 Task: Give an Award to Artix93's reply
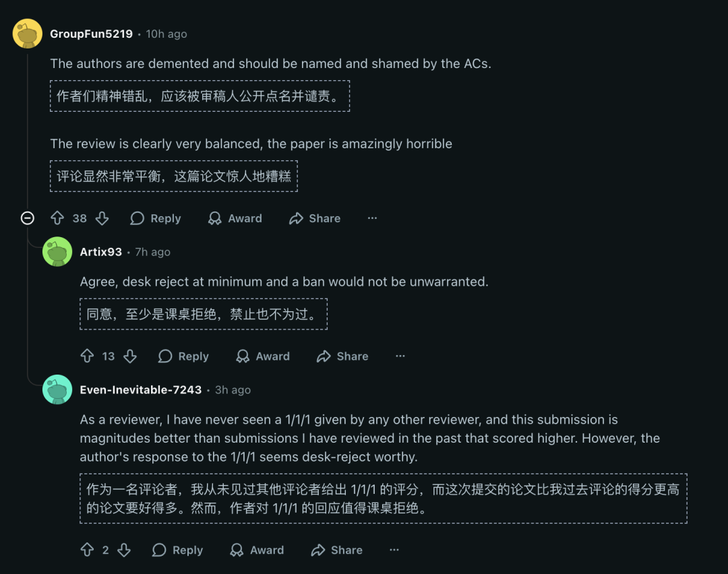point(263,356)
